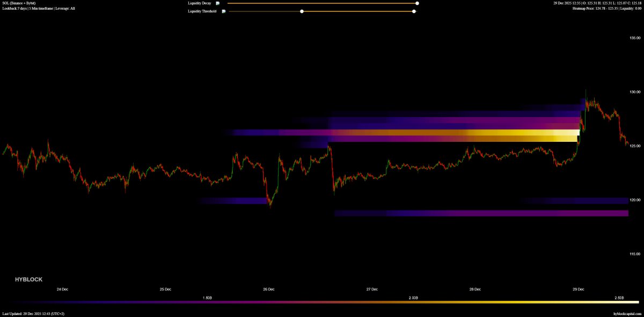Click the Liquidity Threshold info icon
This screenshot has width=644, height=317.
click(224, 11)
